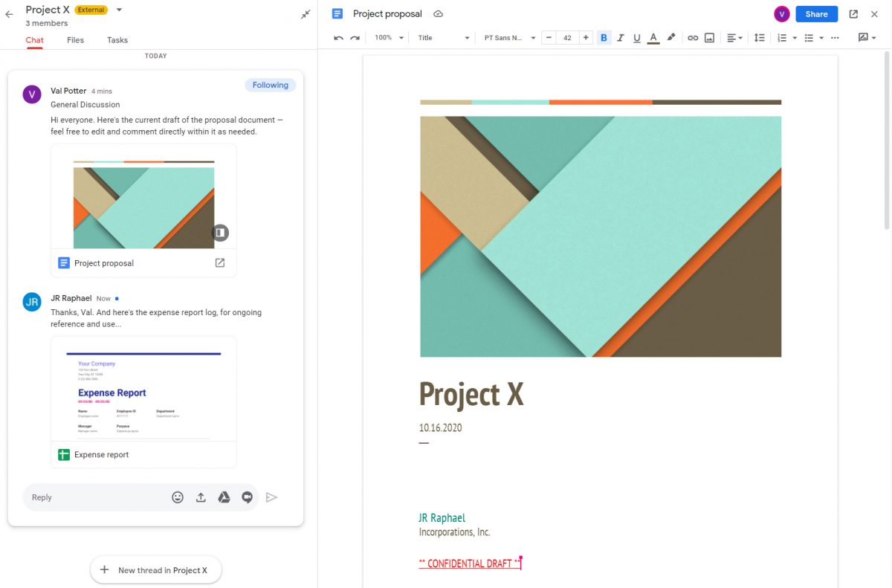Toggle the Following thread button

[270, 85]
